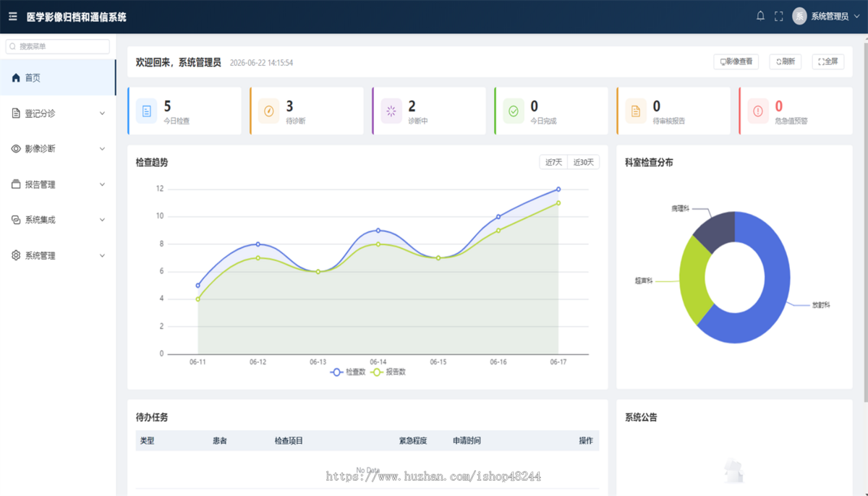The image size is (868, 496).
Task: Switch trend chart to 近7天
Action: click(x=553, y=163)
